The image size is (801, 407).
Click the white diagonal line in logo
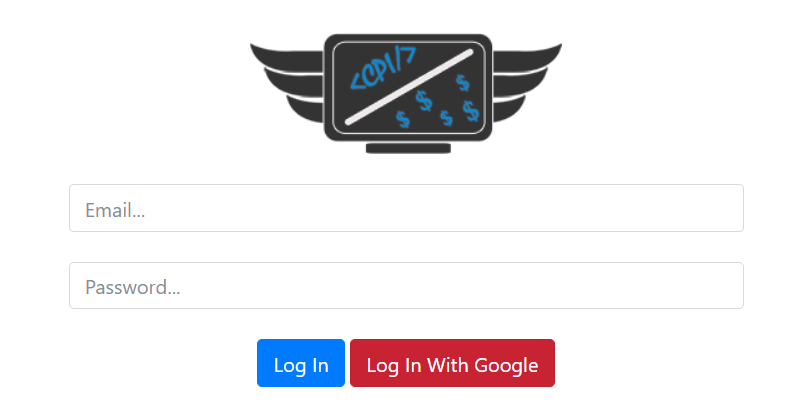[409, 87]
